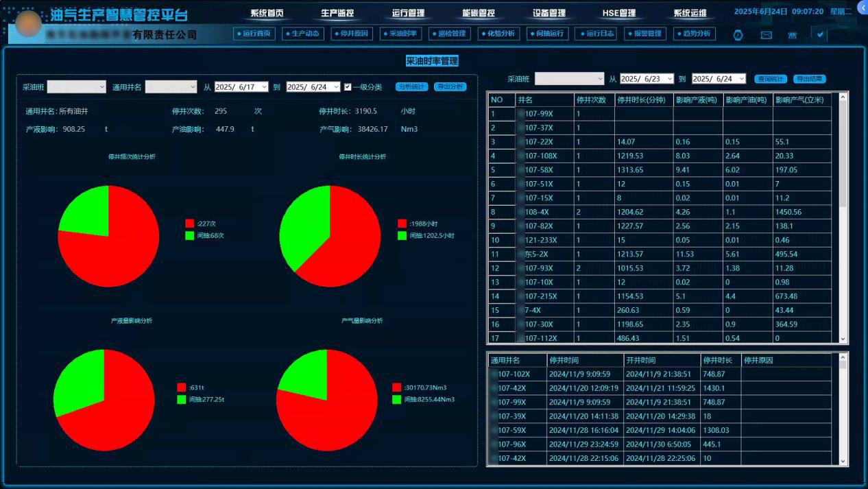Click the 分析统计 button

(412, 87)
